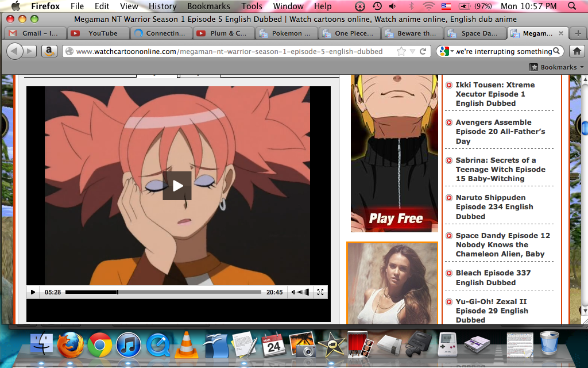Open Naruto Shippuden Episode 234 link
Viewport: 588px width, 368px height.
pos(494,207)
